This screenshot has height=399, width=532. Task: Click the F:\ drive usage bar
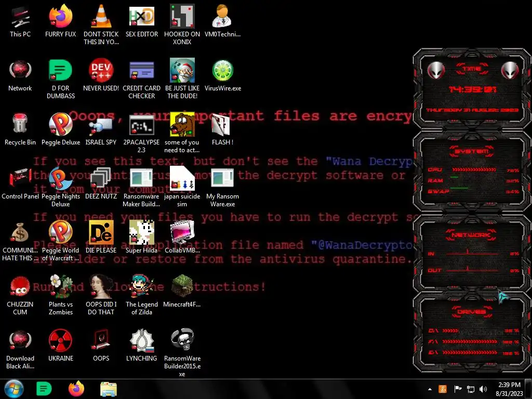pyautogui.click(x=470, y=342)
